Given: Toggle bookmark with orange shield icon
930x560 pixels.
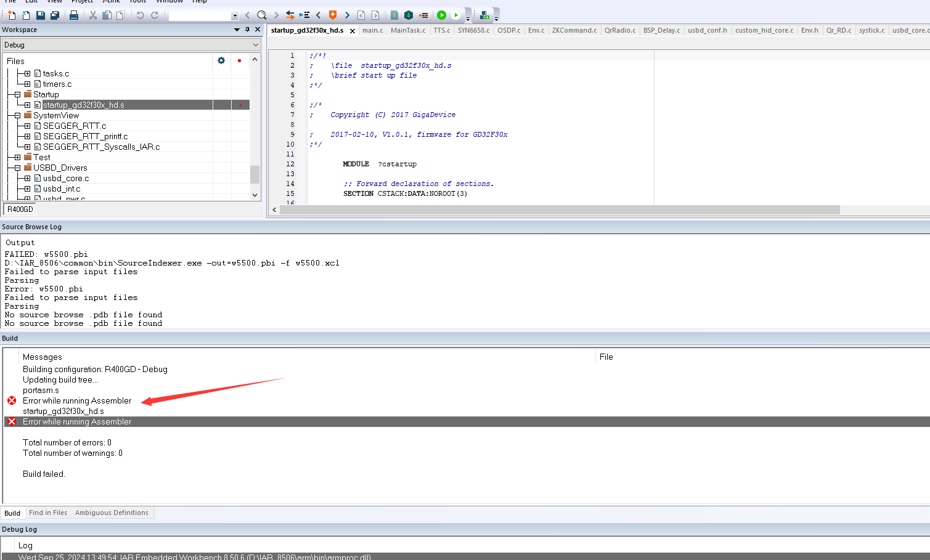Looking at the screenshot, I should pyautogui.click(x=333, y=15).
